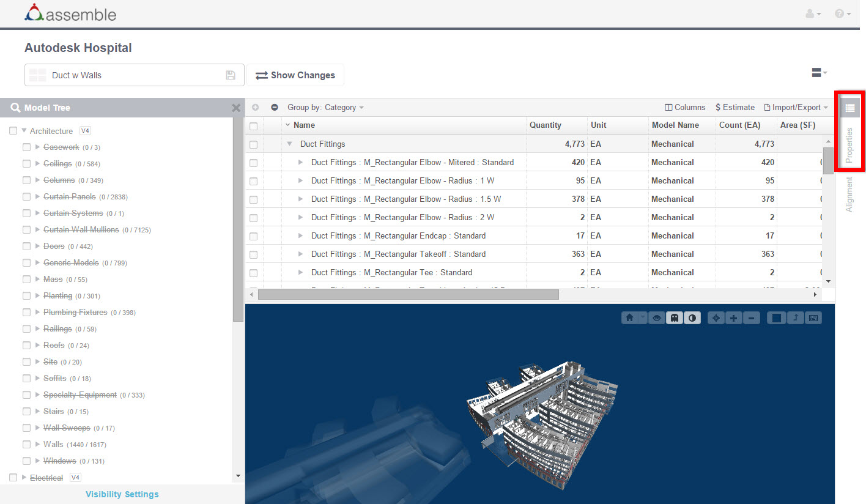Expand the M_Rectangular Takeoff : Standard row

point(300,254)
